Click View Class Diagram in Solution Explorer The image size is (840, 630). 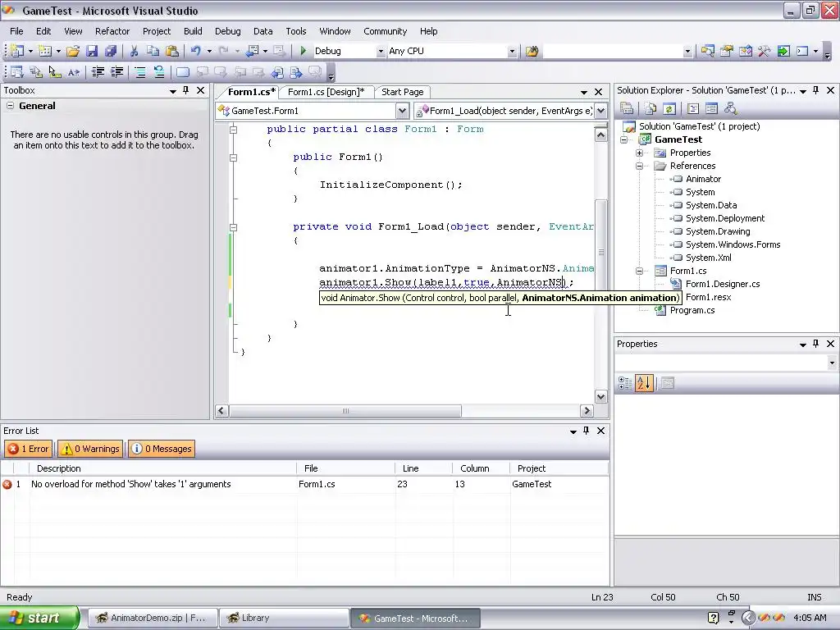[730, 109]
